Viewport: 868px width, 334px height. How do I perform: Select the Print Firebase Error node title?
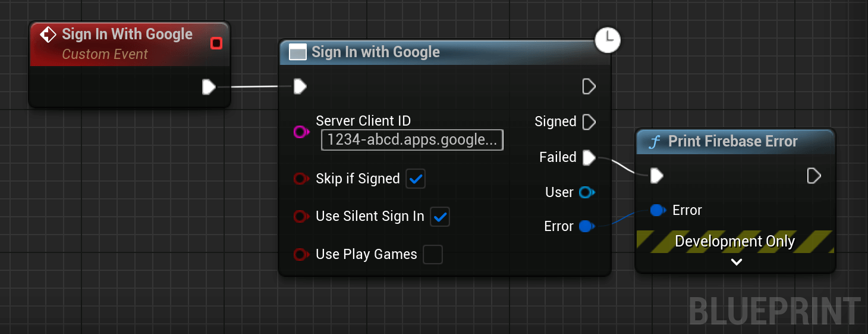733,142
